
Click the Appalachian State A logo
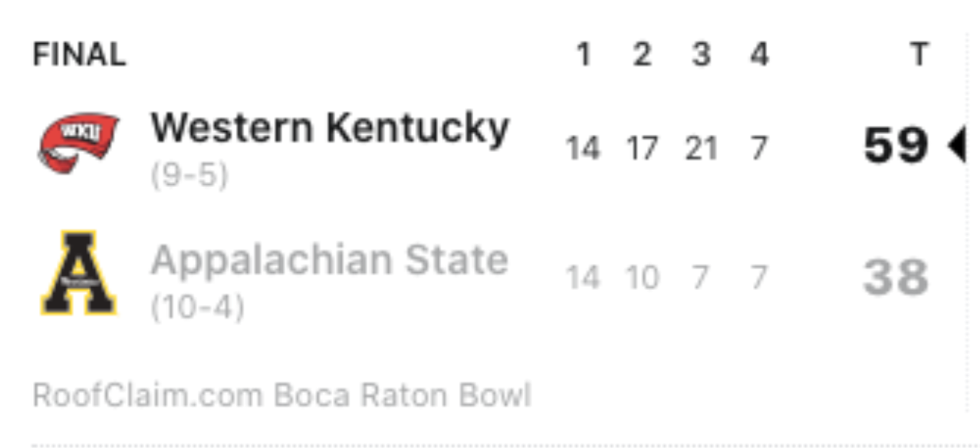[79, 273]
